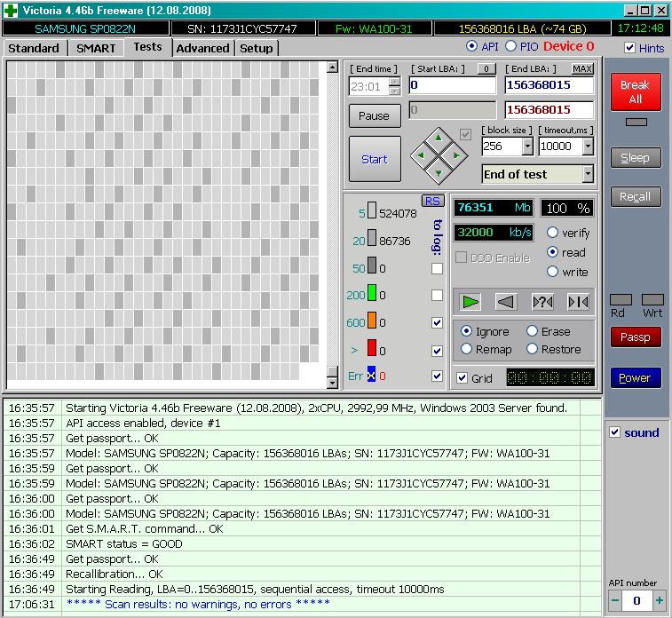Select the Erase error action
The image size is (672, 618).
click(x=532, y=331)
